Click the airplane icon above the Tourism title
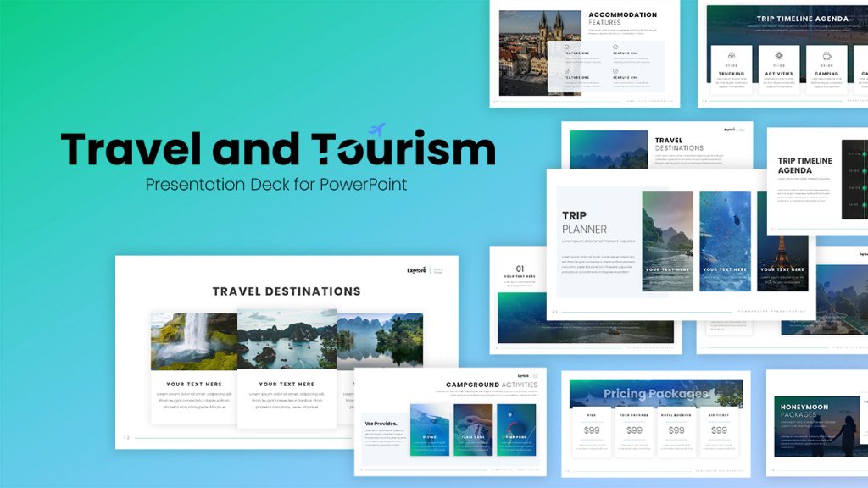 click(x=377, y=130)
